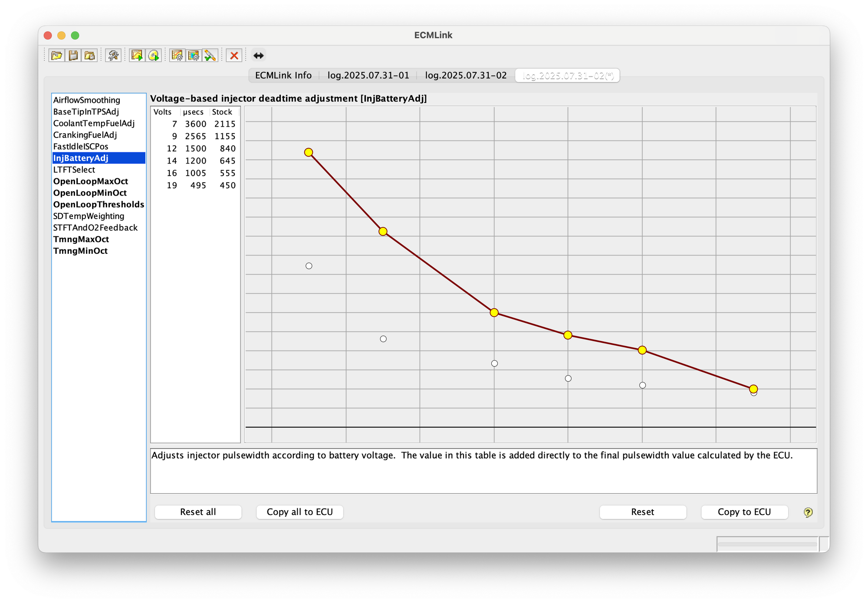
Task: Click the yellow 9-volt graph point
Action: point(383,232)
